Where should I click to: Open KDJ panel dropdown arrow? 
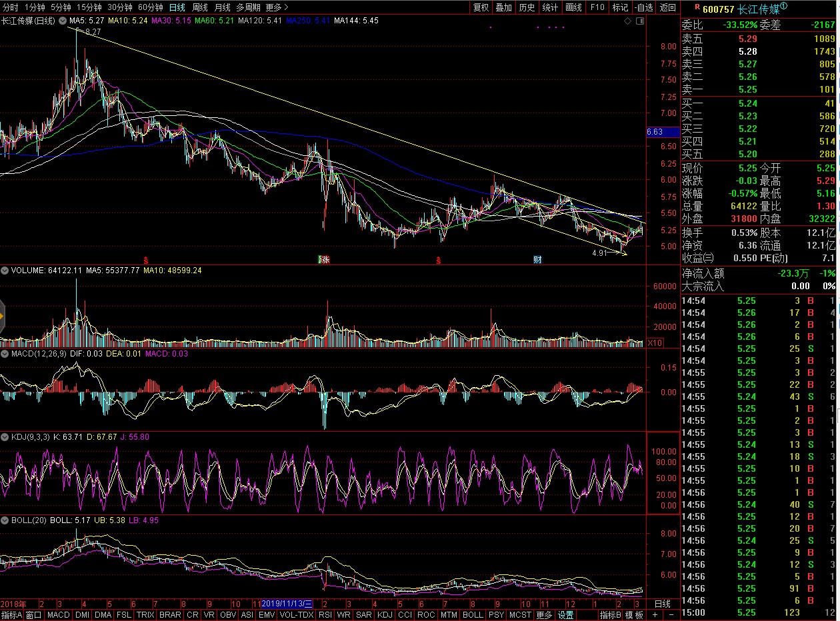(5, 437)
